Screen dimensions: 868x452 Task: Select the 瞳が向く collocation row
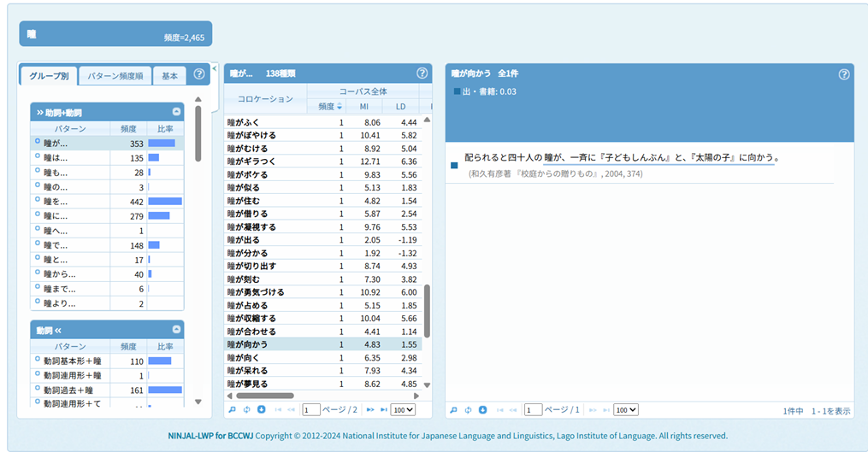click(247, 357)
